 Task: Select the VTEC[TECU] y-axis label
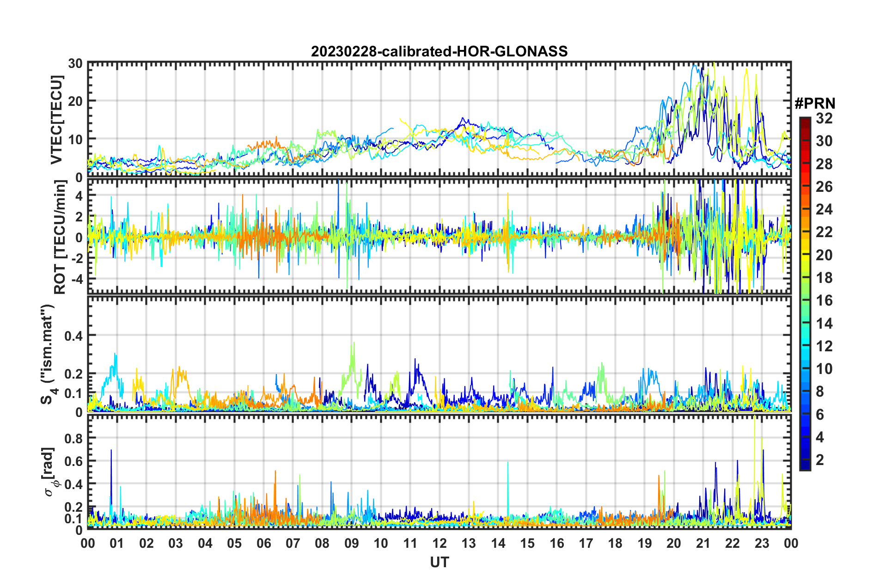point(56,120)
